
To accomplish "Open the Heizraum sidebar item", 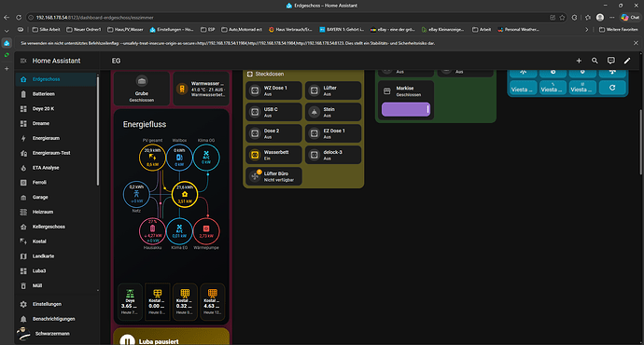I will click(56, 212).
